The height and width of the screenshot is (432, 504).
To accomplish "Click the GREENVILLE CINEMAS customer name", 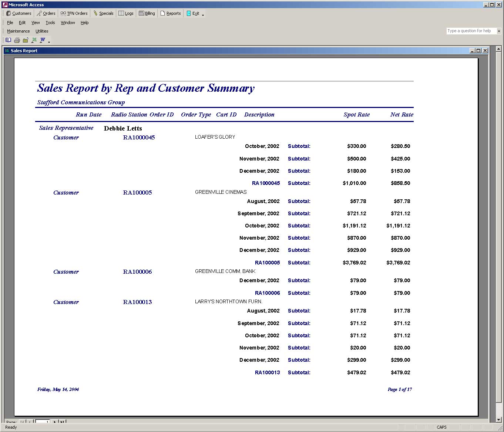I will 221,192.
